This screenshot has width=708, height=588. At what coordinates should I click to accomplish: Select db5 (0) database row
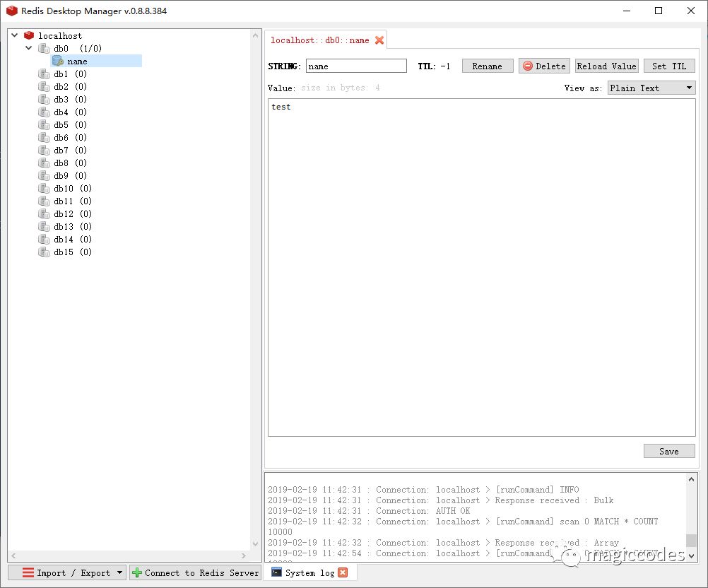coord(63,124)
